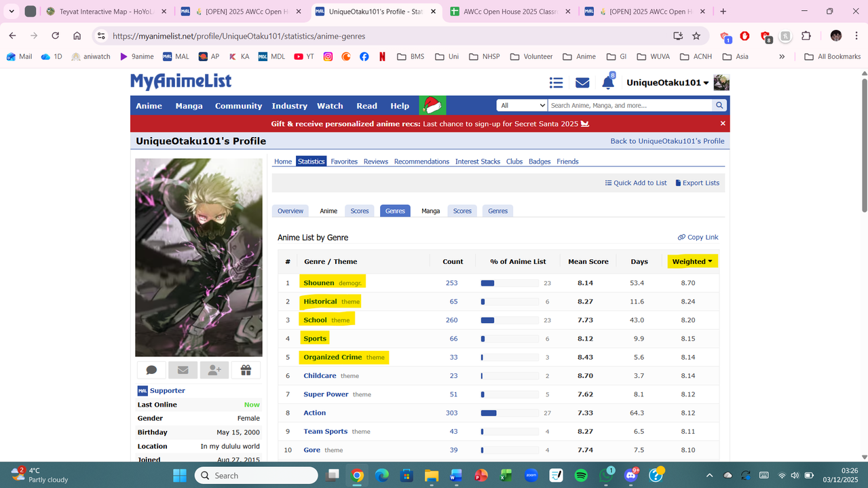The height and width of the screenshot is (488, 868).
Task: Switch to the Favorites profile tab
Action: click(x=344, y=162)
